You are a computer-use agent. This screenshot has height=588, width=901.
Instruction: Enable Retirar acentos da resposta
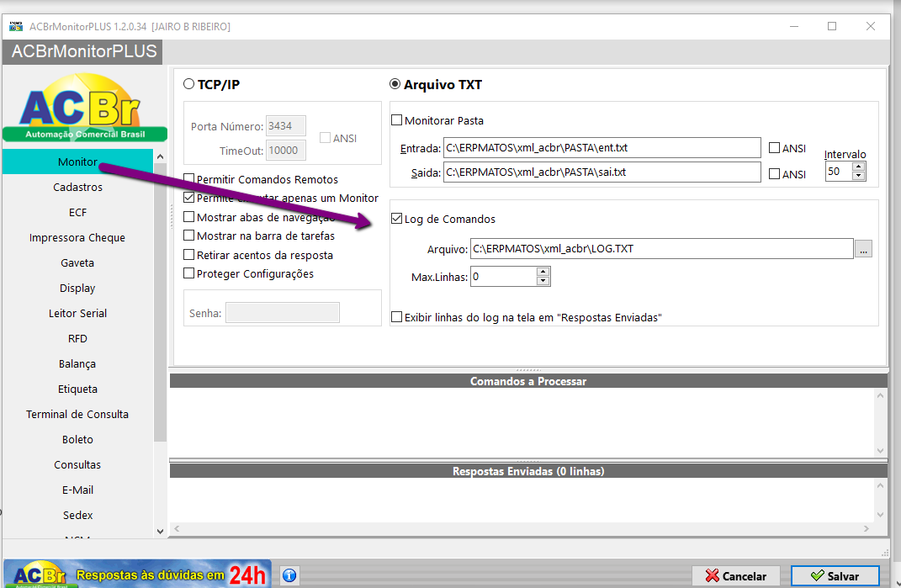pos(188,254)
